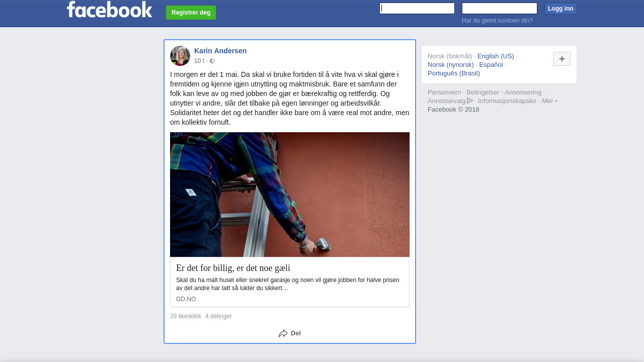View the 29 likerklikk list

186,316
